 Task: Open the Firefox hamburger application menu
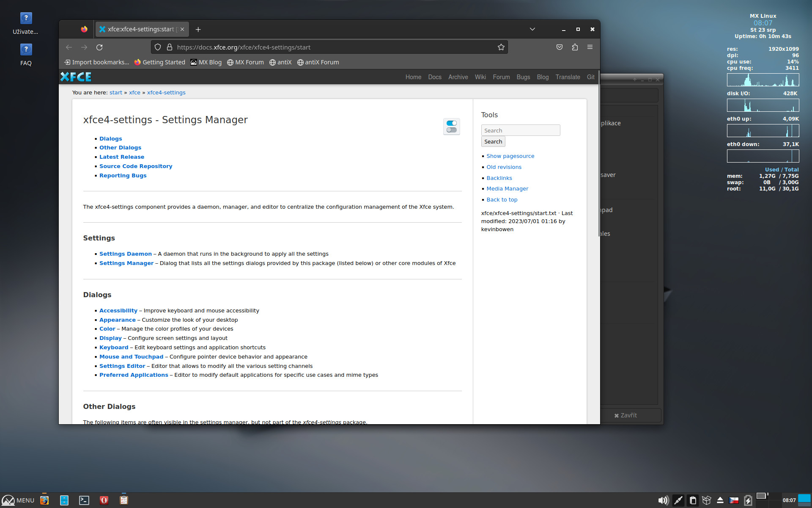pyautogui.click(x=590, y=47)
